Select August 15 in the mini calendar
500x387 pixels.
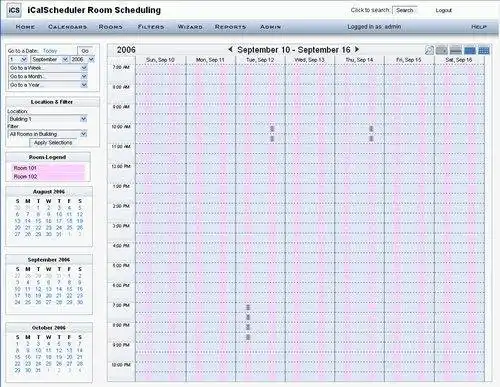tap(38, 221)
